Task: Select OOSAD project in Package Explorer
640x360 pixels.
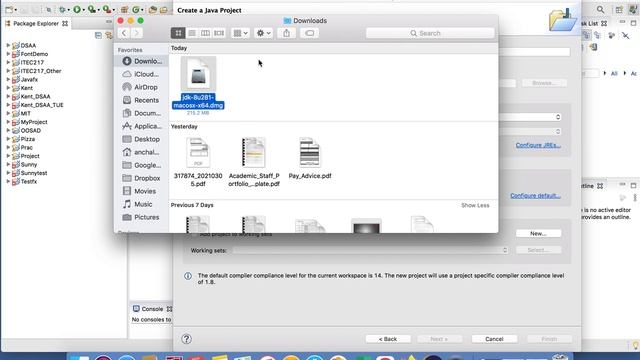Action: [x=27, y=131]
